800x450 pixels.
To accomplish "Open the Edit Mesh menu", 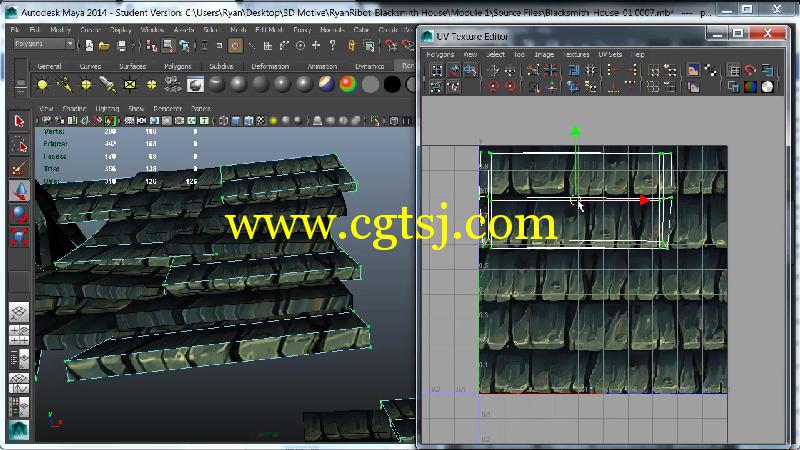I will 269,30.
